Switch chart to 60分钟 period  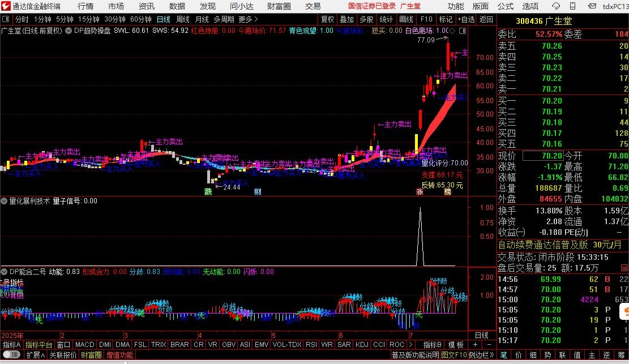click(x=141, y=19)
